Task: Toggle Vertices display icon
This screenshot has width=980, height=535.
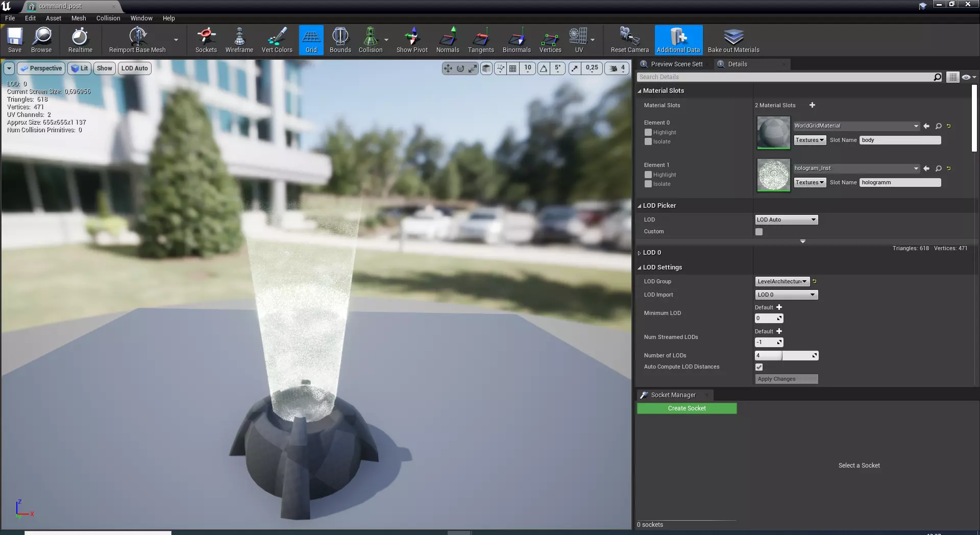Action: [x=550, y=40]
